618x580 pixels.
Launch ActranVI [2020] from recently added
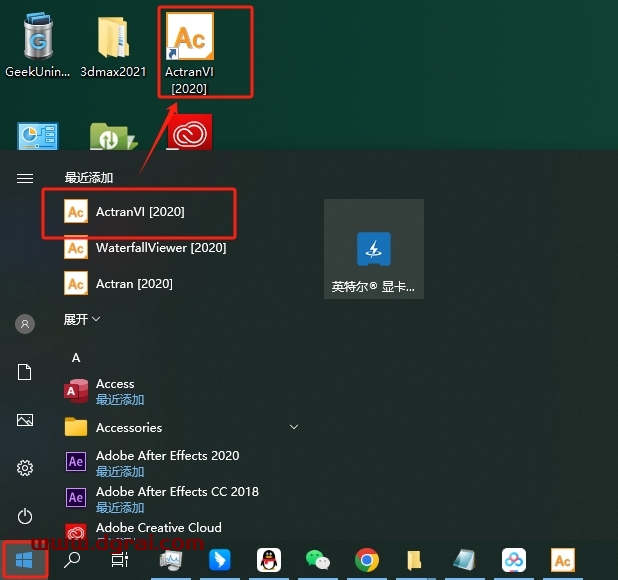(140, 212)
